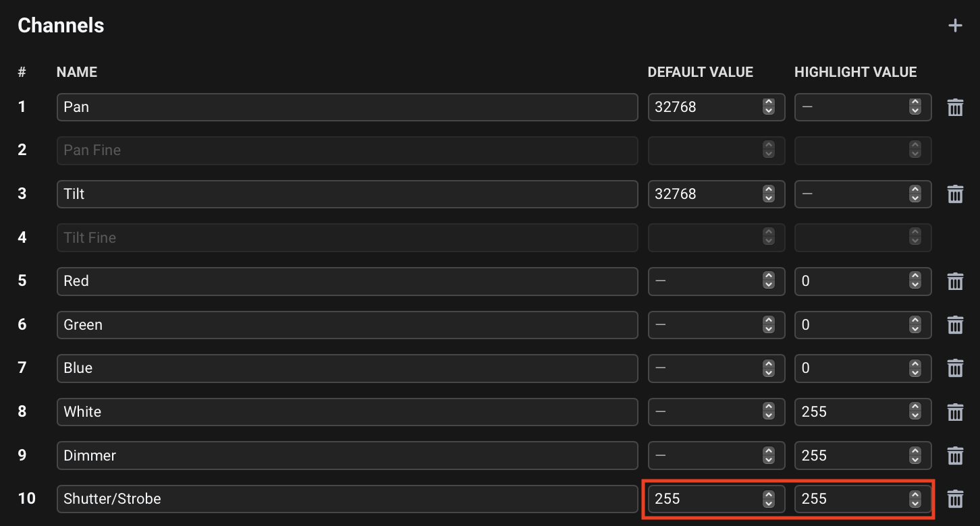Delete the Pan channel
This screenshot has width=980, height=526.
[955, 107]
